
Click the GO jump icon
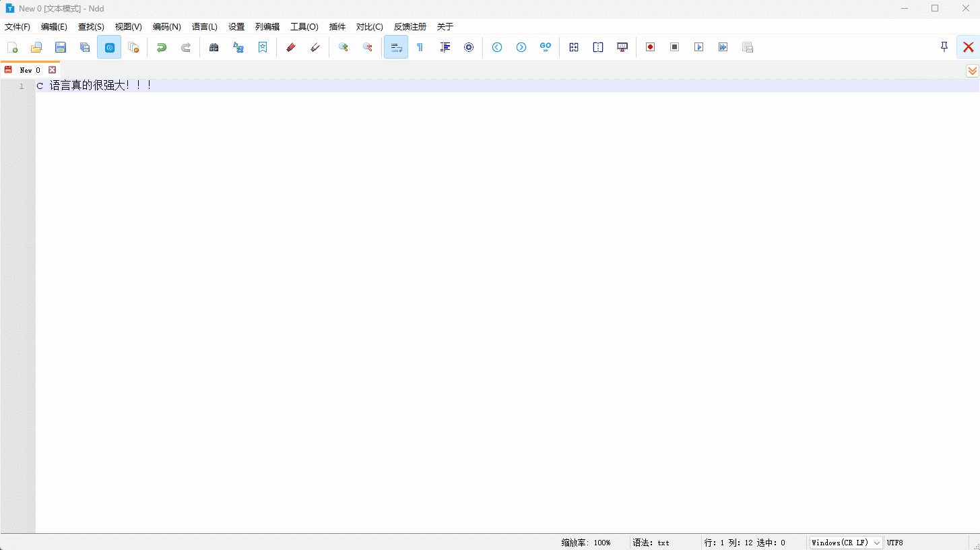click(546, 47)
